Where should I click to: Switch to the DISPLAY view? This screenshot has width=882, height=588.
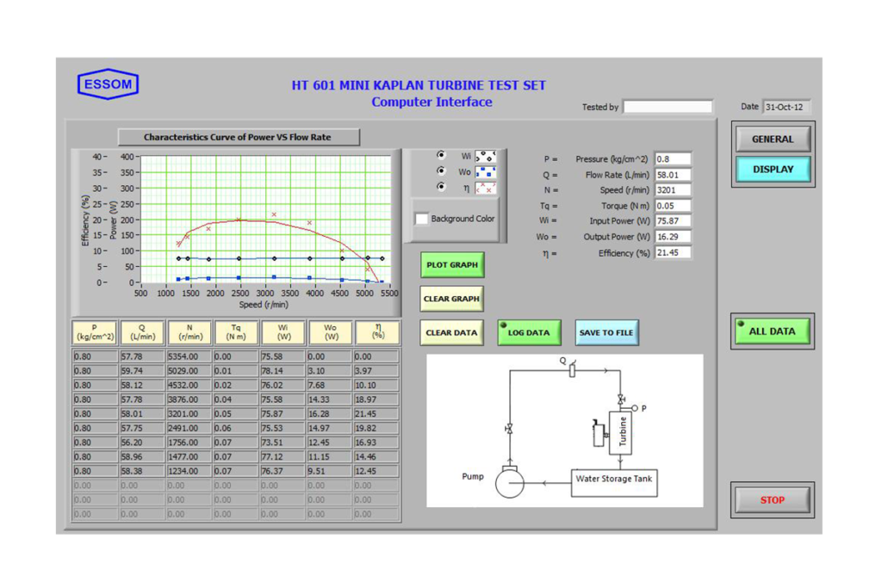(x=772, y=170)
